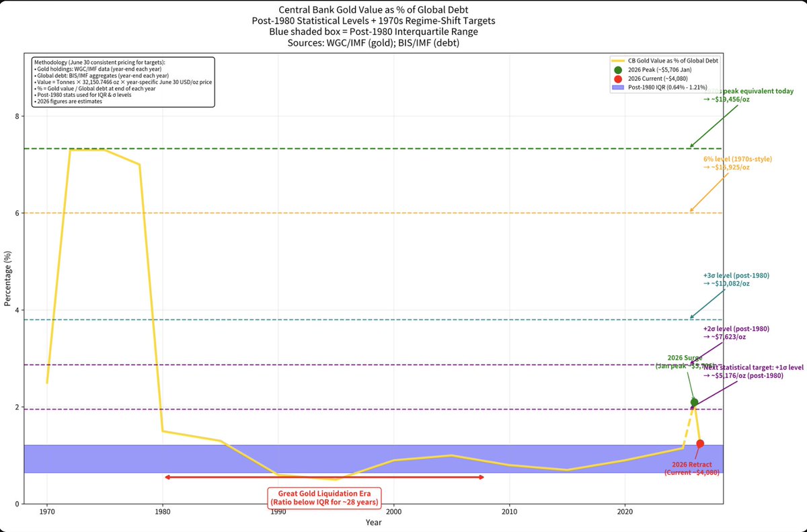The height and width of the screenshot is (532, 807).
Task: Click the green 2026 peak data point on the chart
Action: coord(694,402)
